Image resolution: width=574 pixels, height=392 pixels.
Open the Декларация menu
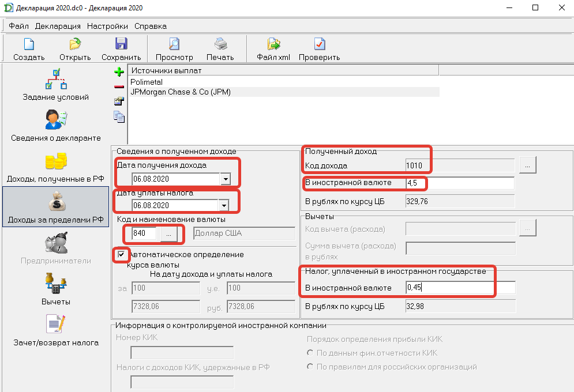tap(58, 26)
